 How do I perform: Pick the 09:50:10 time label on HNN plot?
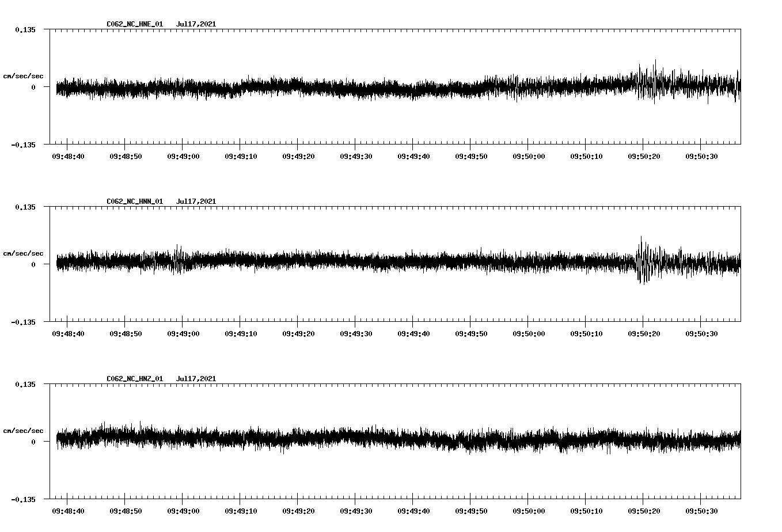(x=586, y=333)
